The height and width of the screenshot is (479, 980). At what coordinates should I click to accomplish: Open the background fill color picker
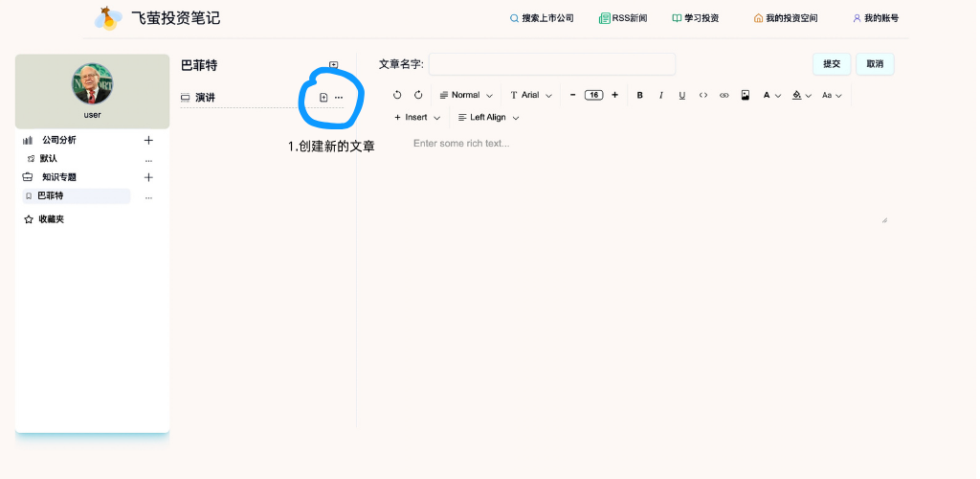[801, 95]
